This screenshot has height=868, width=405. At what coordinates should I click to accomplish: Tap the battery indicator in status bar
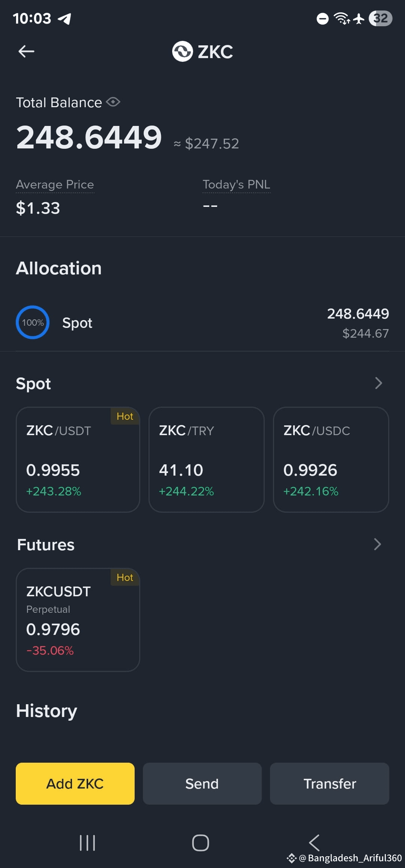(x=381, y=18)
